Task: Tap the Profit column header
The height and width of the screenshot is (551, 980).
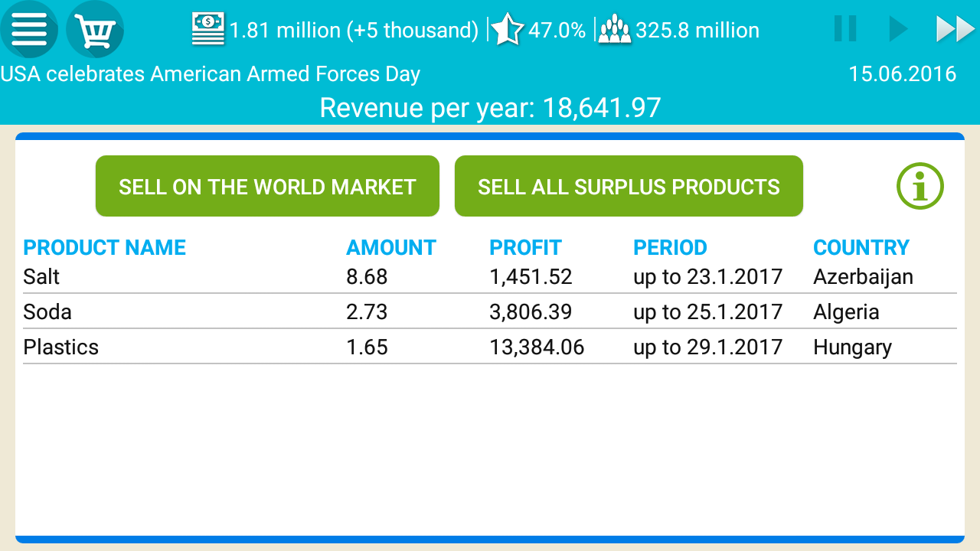Action: click(x=525, y=247)
